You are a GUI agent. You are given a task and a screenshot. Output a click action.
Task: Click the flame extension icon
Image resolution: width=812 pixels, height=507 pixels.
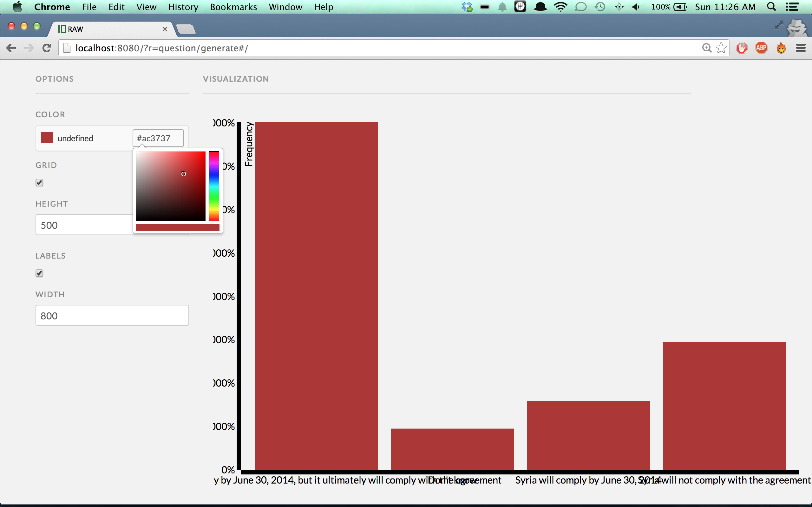[x=781, y=48]
